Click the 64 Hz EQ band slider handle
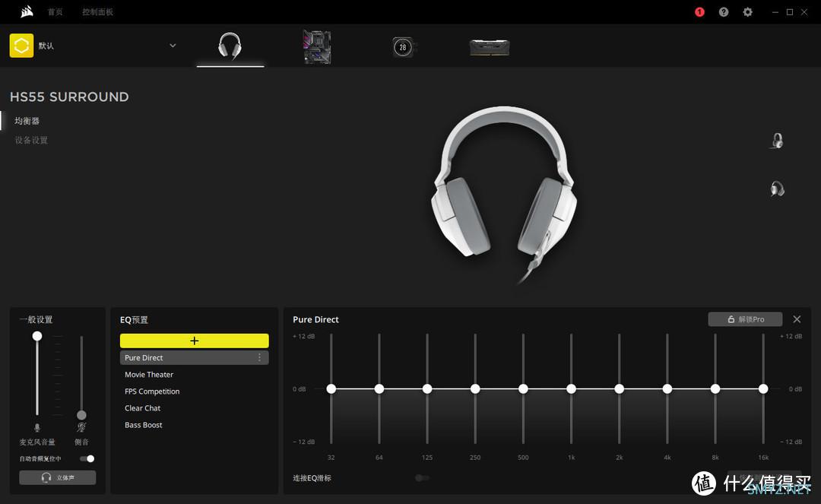 [x=379, y=389]
